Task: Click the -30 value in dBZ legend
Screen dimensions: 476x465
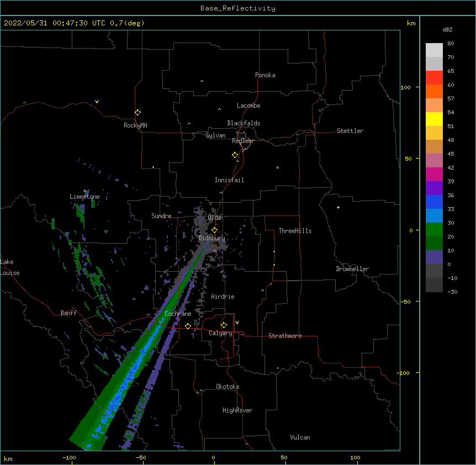Action: click(452, 292)
